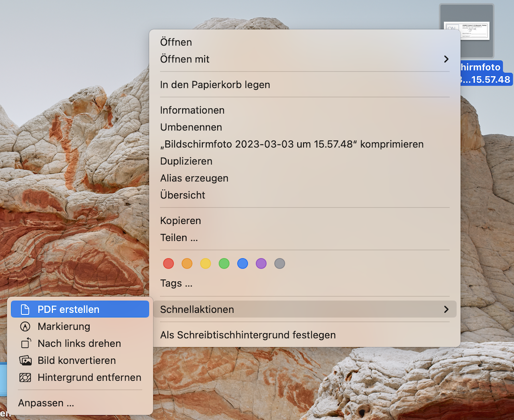Click the Nach links drehen rotate icon
This screenshot has width=514, height=420.
(25, 343)
